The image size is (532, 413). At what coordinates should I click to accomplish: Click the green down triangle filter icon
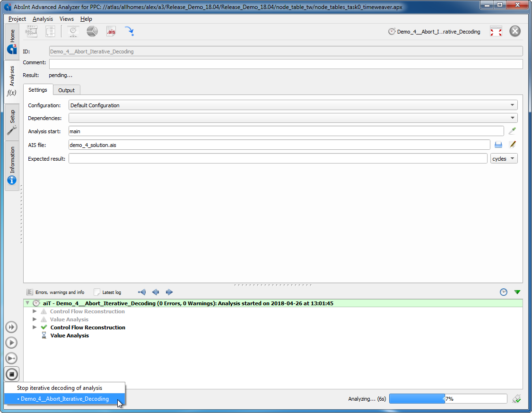517,292
